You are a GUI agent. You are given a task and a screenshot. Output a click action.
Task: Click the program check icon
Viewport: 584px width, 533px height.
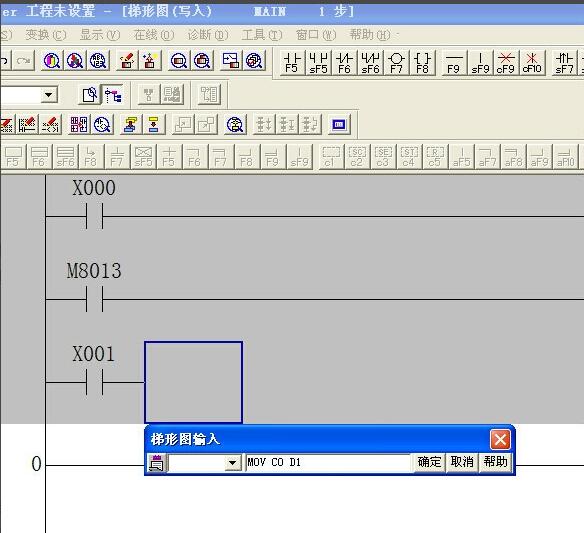pyautogui.click(x=231, y=60)
